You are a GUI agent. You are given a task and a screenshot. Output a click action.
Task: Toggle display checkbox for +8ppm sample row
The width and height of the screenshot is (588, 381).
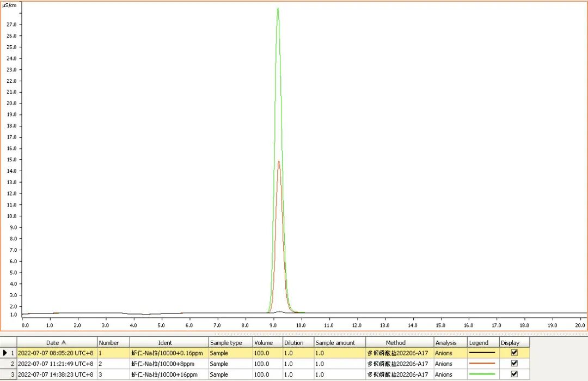(514, 364)
